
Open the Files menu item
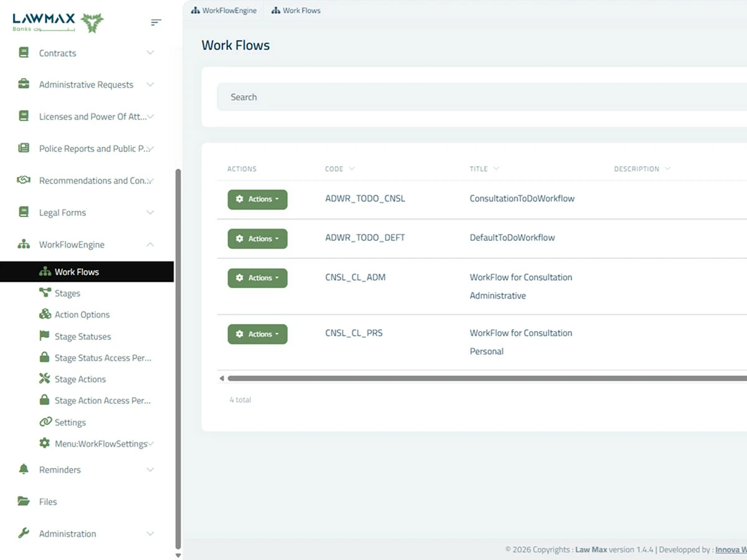click(x=48, y=502)
